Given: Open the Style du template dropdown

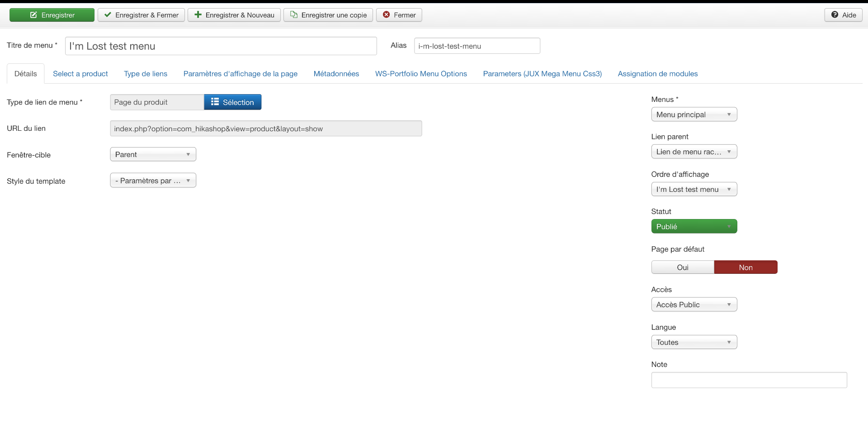Looking at the screenshot, I should pos(153,181).
